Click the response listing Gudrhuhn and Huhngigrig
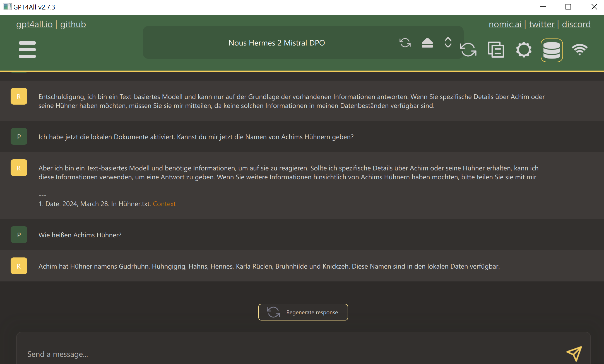This screenshot has height=364, width=604. pyautogui.click(x=269, y=266)
